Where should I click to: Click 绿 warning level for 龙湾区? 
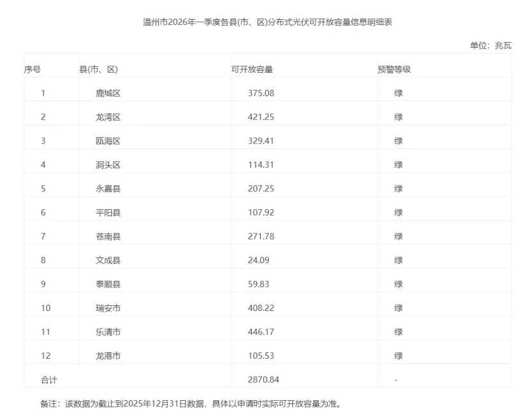point(398,117)
